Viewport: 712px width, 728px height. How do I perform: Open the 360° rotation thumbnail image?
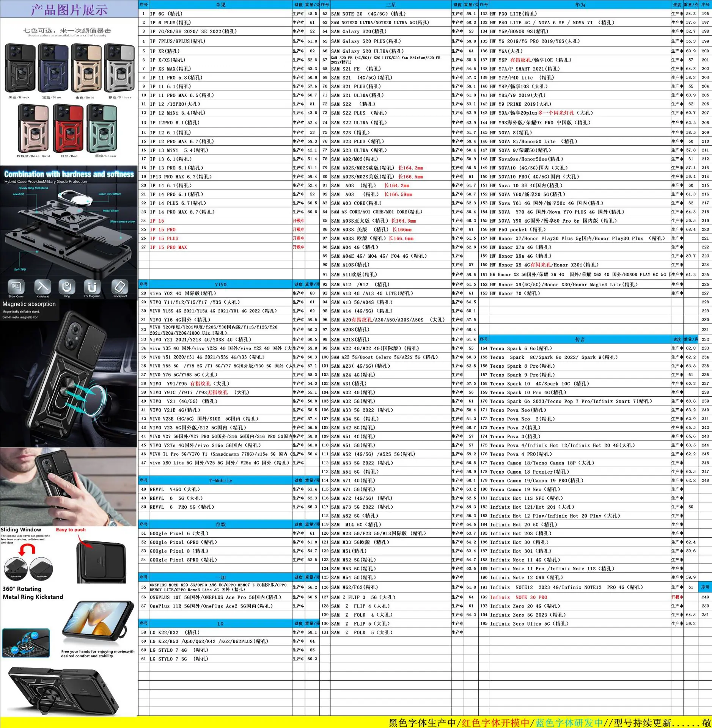tap(26, 643)
